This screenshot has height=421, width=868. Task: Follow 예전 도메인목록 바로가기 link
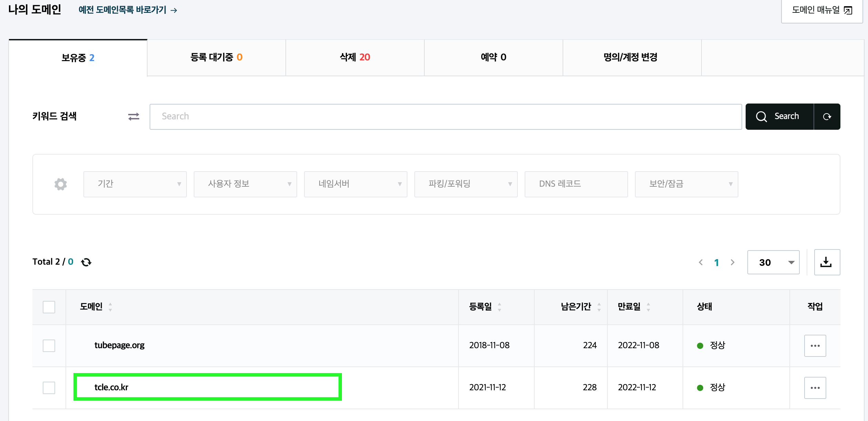pos(128,10)
